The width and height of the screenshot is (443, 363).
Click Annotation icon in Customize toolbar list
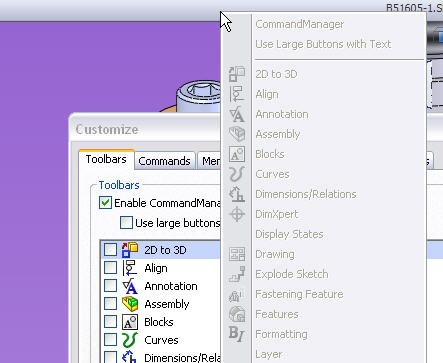(130, 286)
